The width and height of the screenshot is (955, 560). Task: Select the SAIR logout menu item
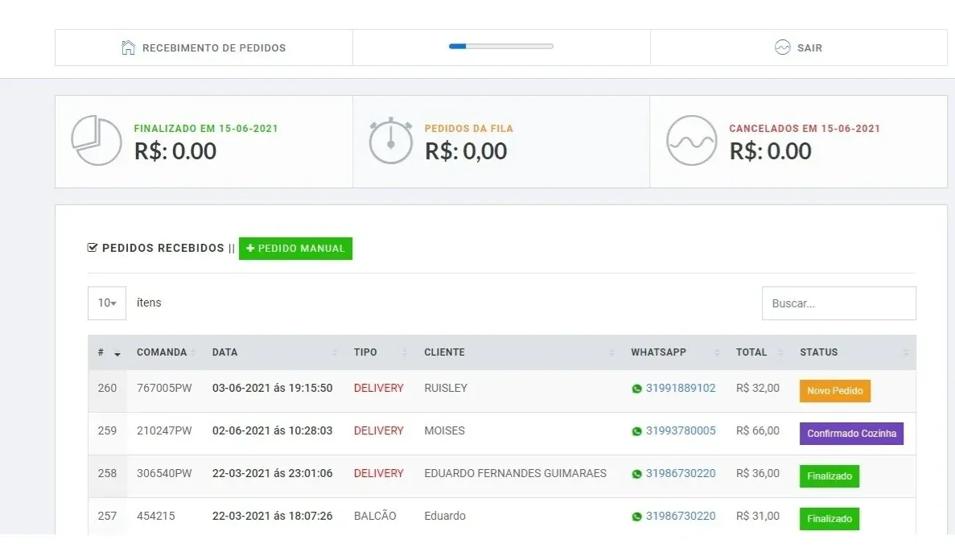click(x=798, y=47)
